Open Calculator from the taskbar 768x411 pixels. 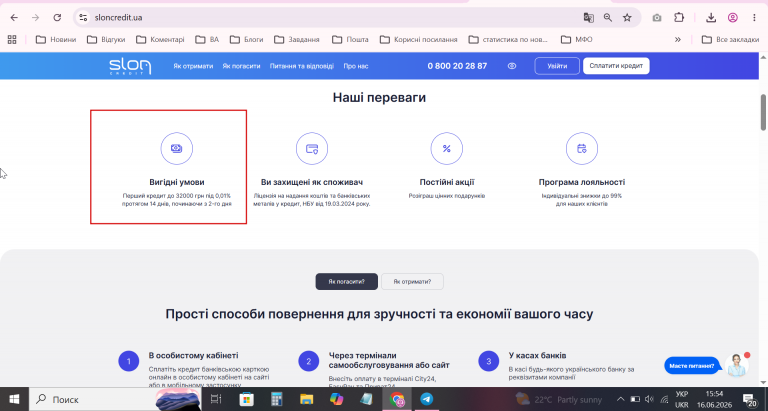(x=277, y=399)
